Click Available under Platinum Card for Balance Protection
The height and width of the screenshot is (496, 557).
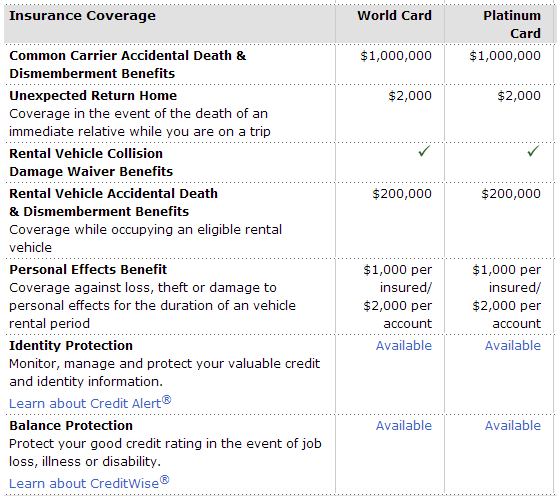point(513,426)
